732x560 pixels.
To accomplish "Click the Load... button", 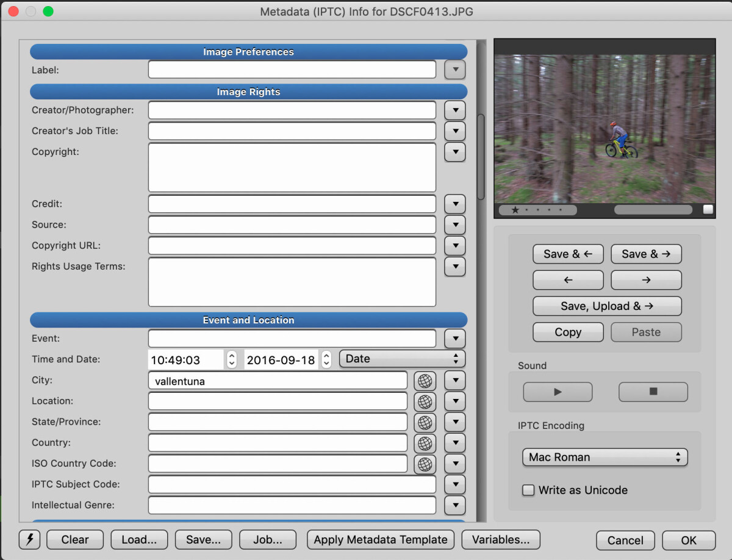I will pos(139,540).
